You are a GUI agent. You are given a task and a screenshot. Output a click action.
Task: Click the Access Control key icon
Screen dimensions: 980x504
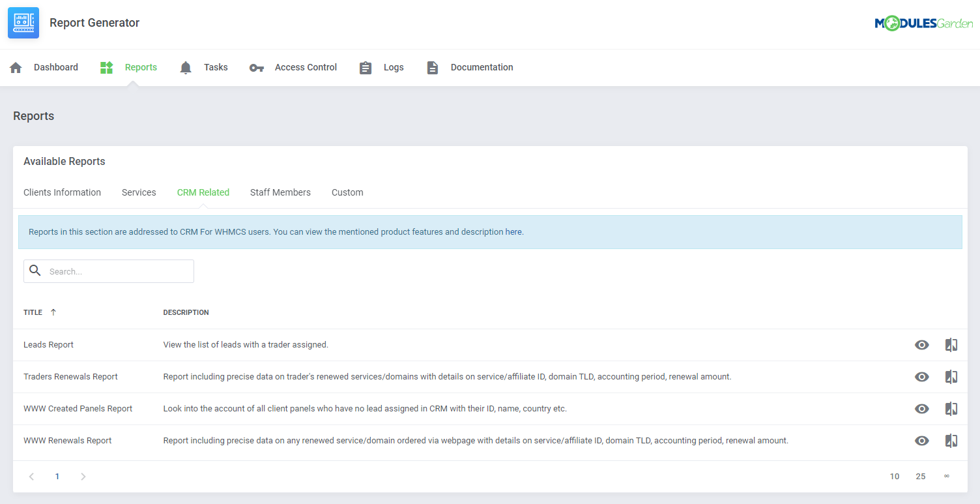[257, 68]
